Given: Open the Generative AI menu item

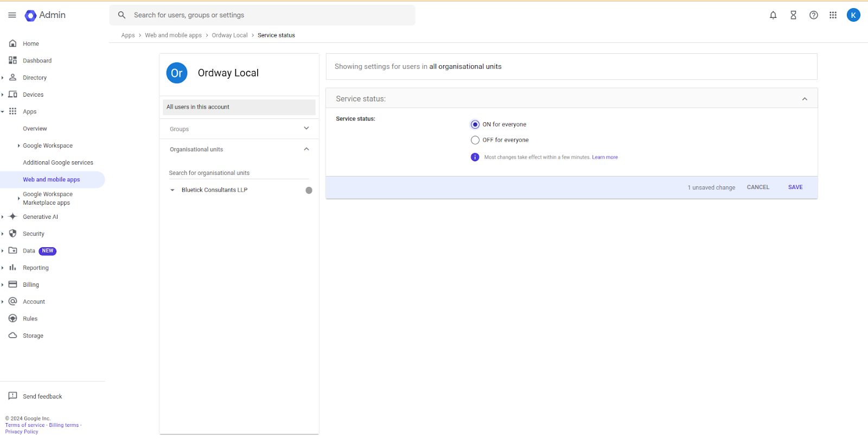Looking at the screenshot, I should tap(40, 217).
